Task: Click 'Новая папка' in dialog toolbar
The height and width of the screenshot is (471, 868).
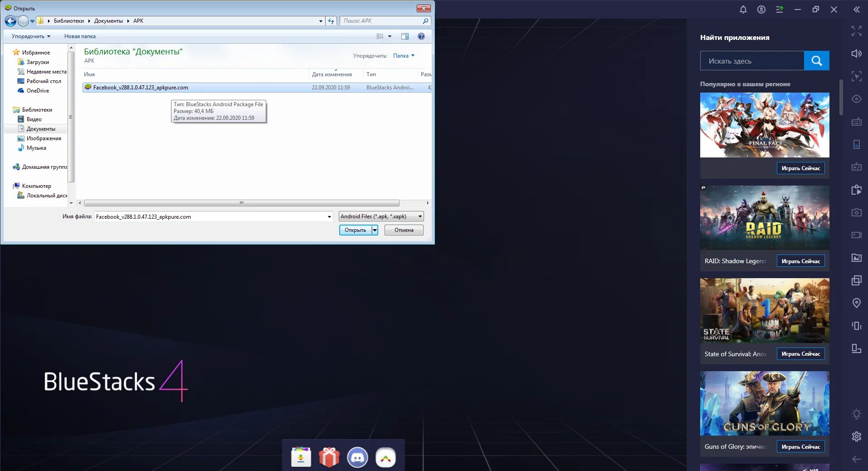Action: tap(80, 36)
